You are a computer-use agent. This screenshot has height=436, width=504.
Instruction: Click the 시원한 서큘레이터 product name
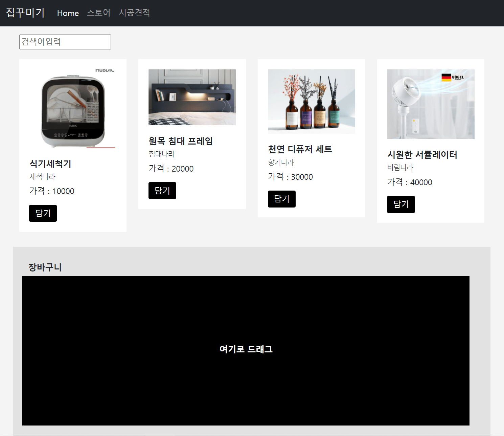pos(422,155)
